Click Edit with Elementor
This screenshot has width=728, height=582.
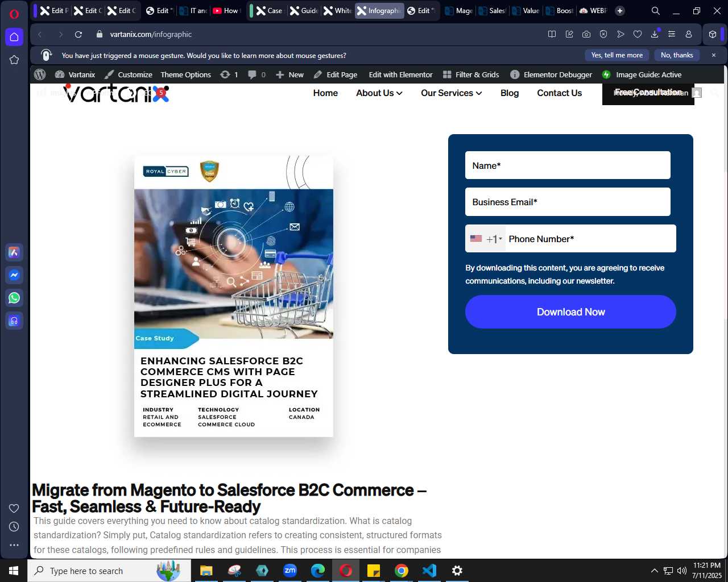[400, 74]
